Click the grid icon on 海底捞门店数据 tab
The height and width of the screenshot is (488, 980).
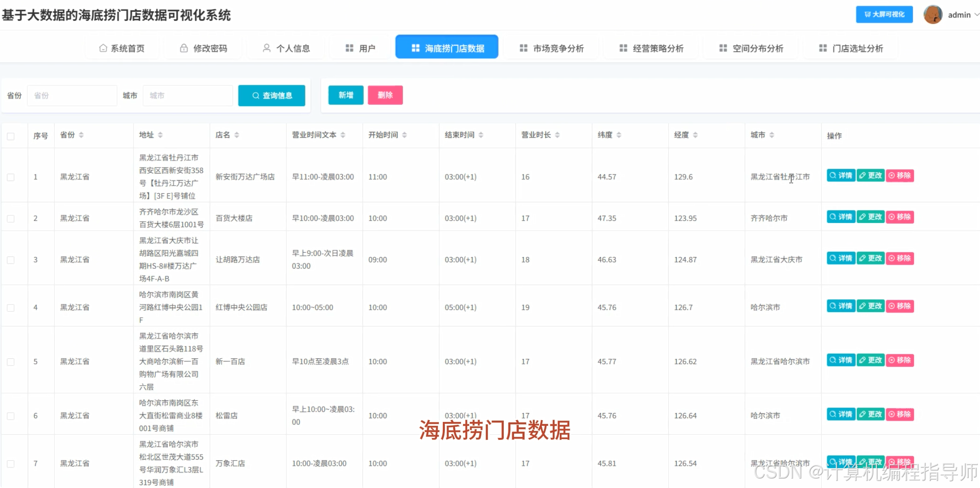tap(415, 48)
